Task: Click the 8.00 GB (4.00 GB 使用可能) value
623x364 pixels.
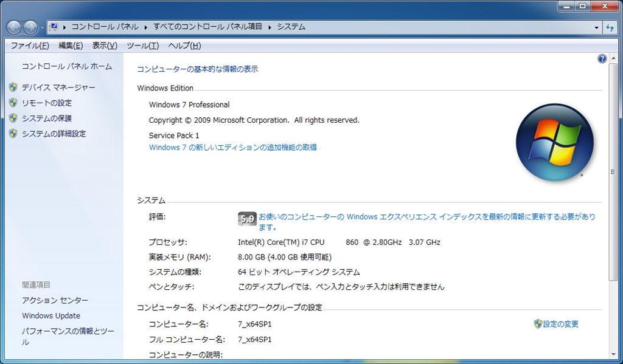Action: tap(285, 257)
